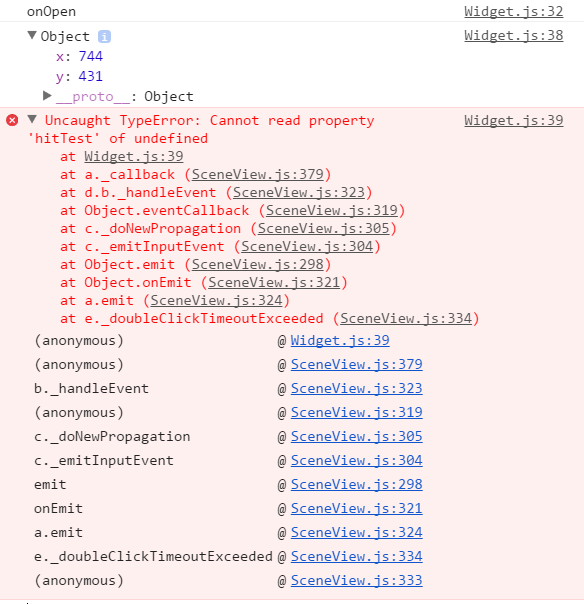Image resolution: width=584 pixels, height=604 pixels.
Task: Click blue SceneView.js:321 link beside onEmit
Action: click(357, 508)
